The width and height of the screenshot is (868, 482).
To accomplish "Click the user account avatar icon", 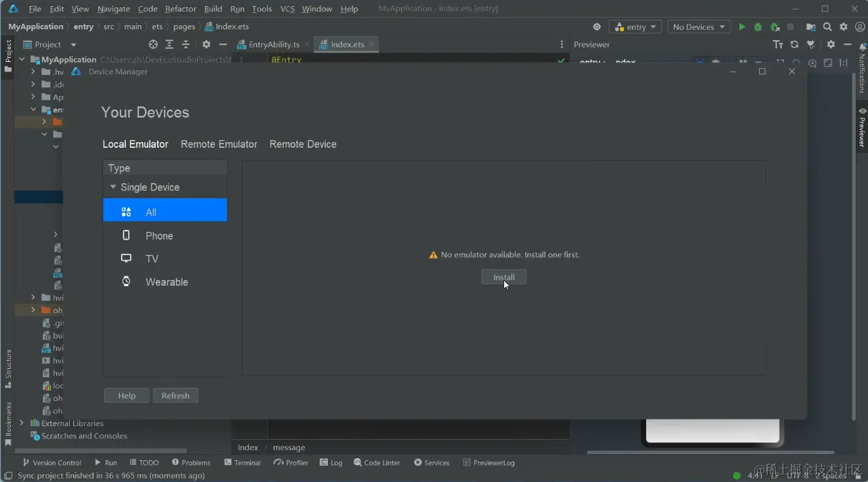I will pyautogui.click(x=860, y=27).
